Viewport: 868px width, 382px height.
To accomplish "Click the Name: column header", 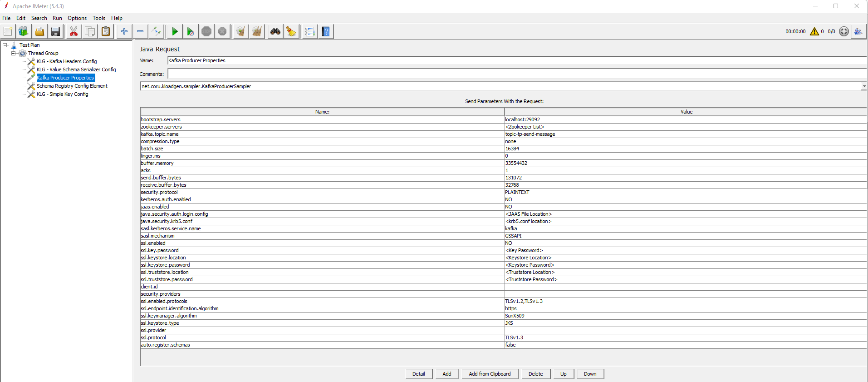I will click(322, 112).
